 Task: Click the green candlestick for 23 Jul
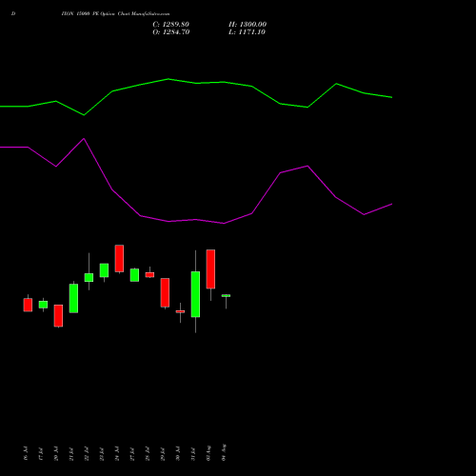(x=104, y=270)
